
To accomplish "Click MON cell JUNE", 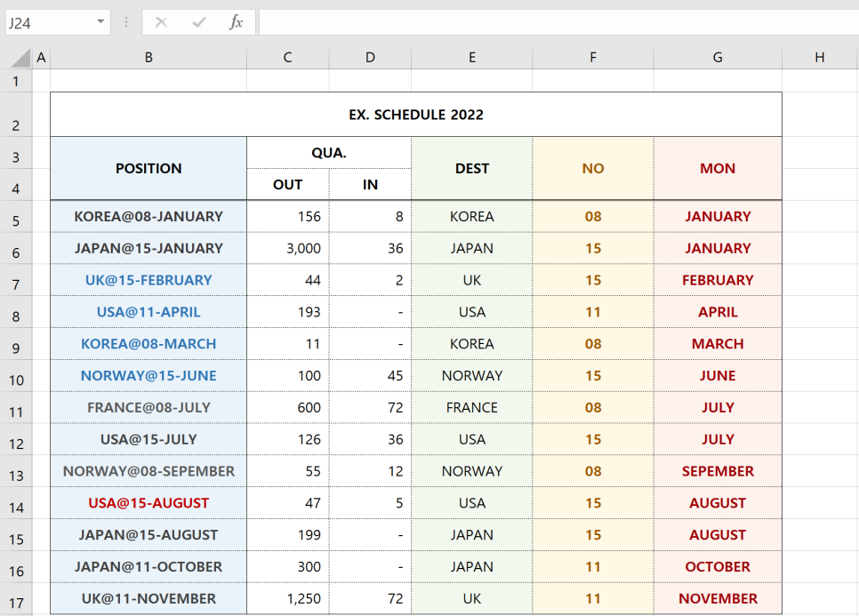I will 718,376.
